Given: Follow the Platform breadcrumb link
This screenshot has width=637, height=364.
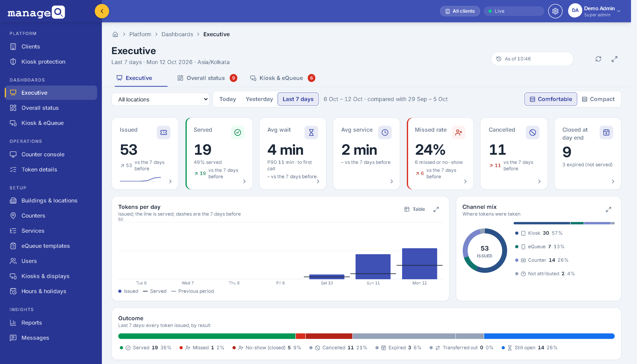Looking at the screenshot, I should click(140, 34).
